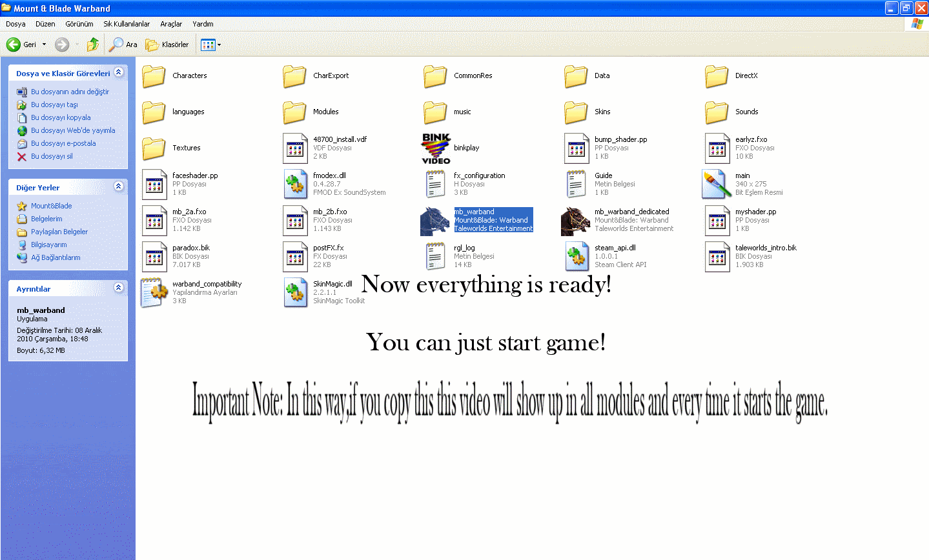
Task: Select the Guide text document icon
Action: 577,185
